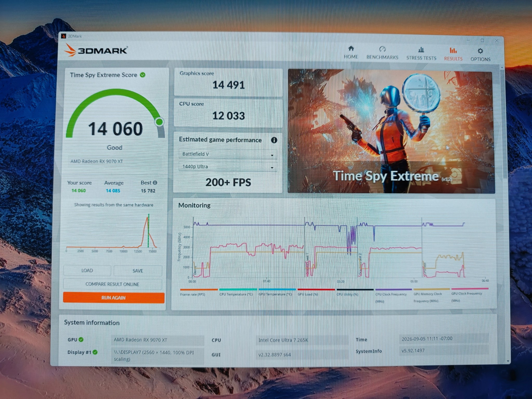Toggle the GPU Memory Clock Frequency legend series

[x=431, y=295]
